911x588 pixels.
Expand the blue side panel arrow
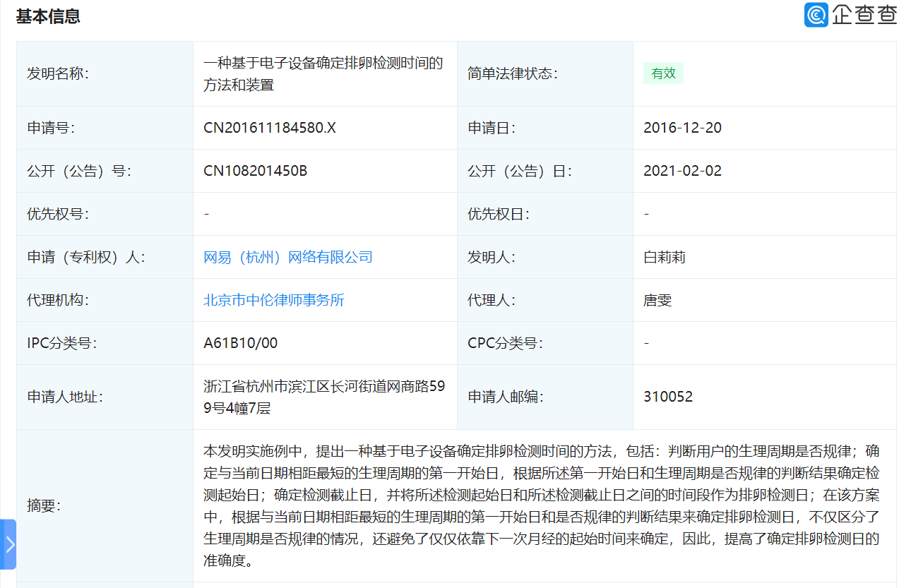click(8, 544)
